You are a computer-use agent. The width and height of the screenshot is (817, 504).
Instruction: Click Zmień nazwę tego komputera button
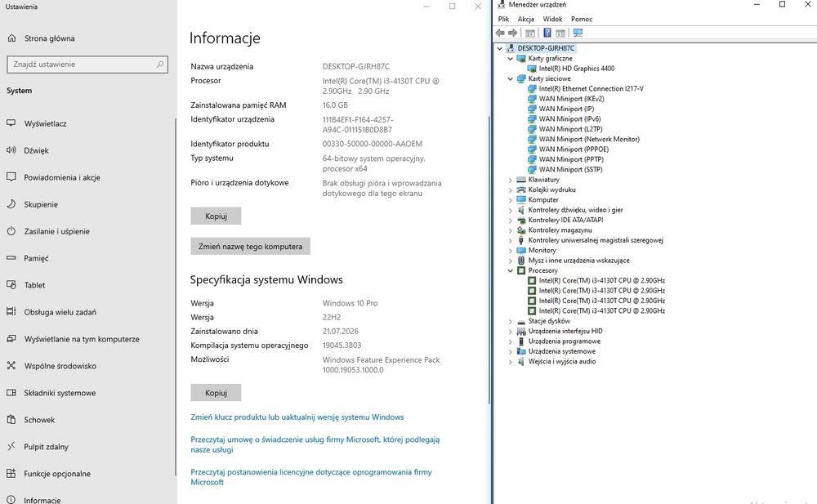coord(250,246)
